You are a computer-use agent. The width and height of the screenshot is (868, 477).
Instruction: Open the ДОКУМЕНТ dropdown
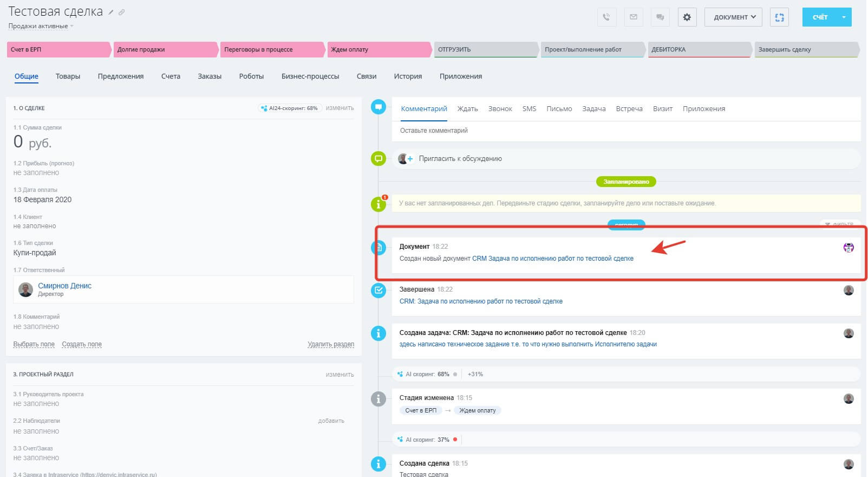click(733, 17)
